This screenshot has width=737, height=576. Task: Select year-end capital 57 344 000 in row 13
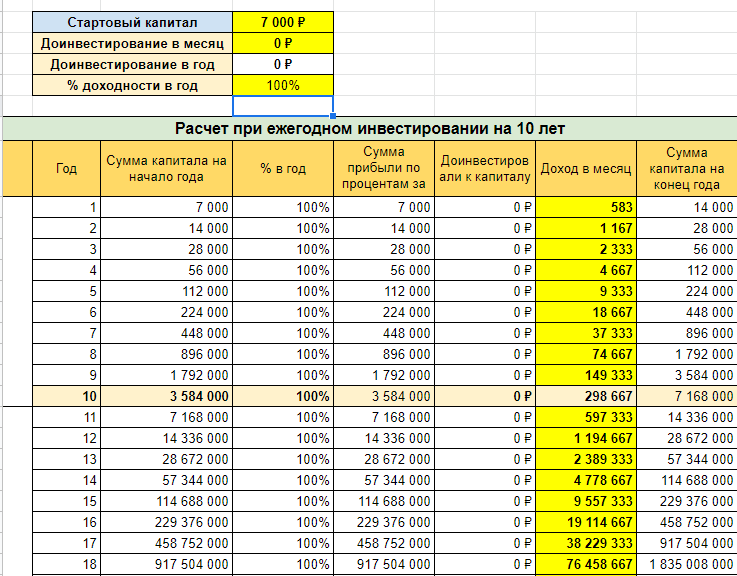pyautogui.click(x=687, y=459)
